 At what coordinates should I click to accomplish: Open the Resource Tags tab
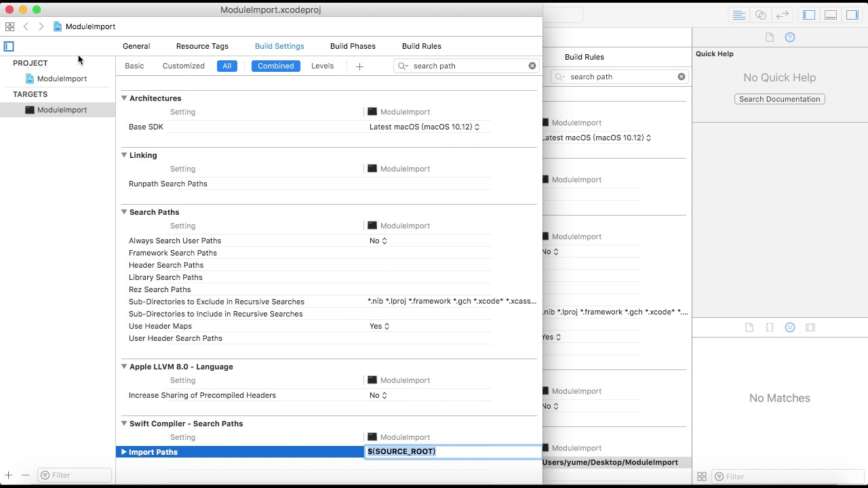point(202,46)
